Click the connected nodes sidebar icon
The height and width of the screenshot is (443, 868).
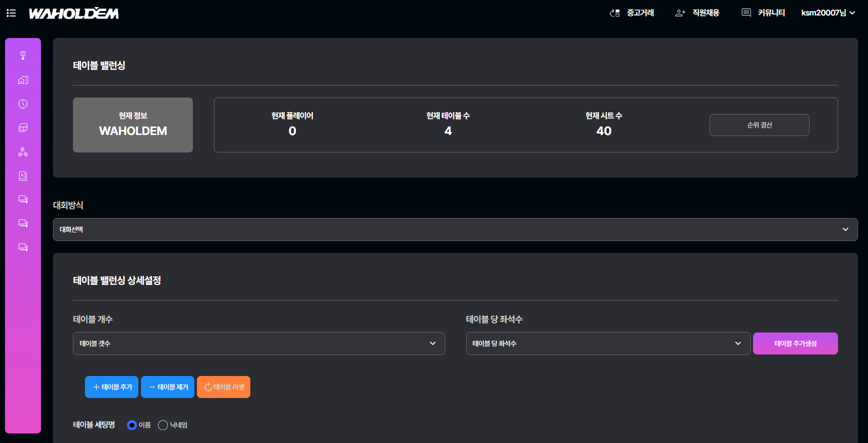[23, 152]
